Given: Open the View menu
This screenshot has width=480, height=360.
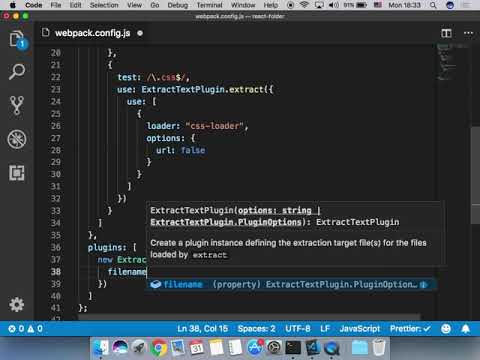Looking at the screenshot, I should [134, 5].
